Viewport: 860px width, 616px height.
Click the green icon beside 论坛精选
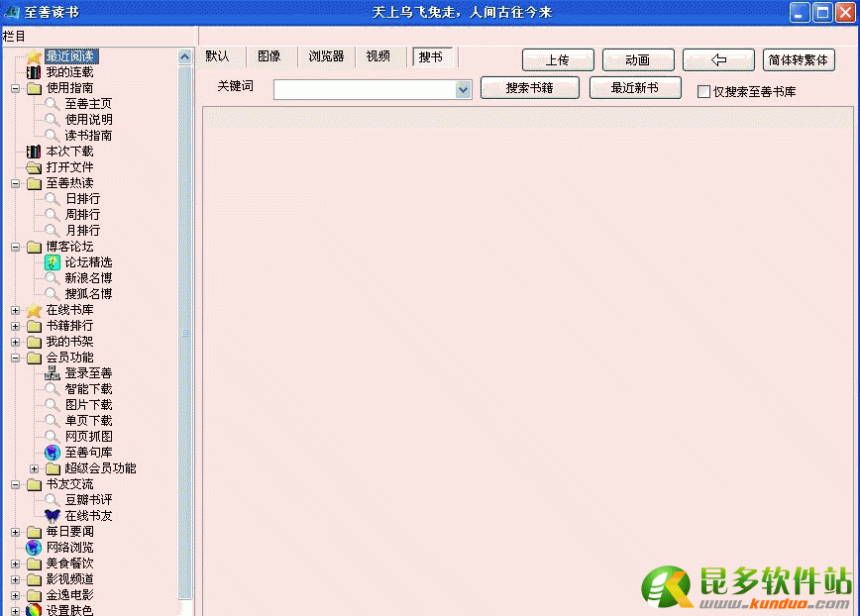click(53, 262)
